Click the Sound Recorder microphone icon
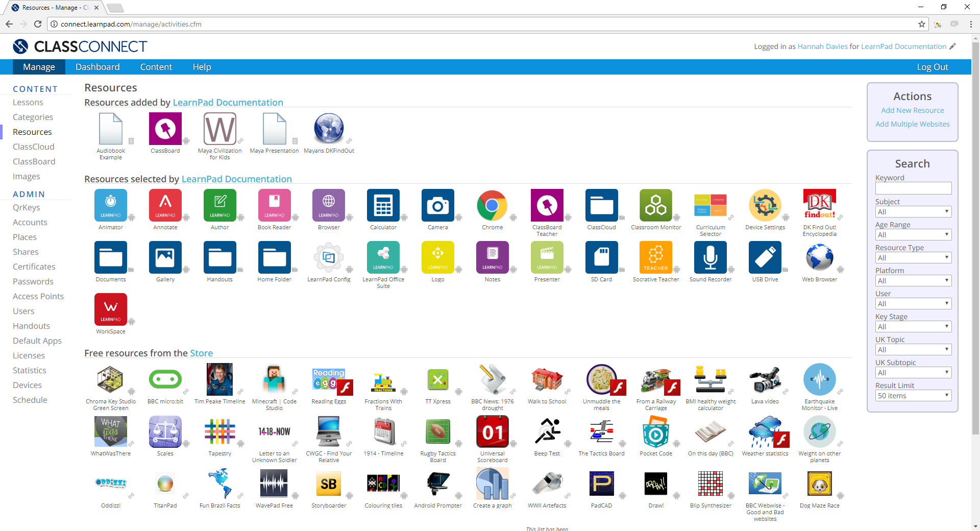 click(710, 257)
